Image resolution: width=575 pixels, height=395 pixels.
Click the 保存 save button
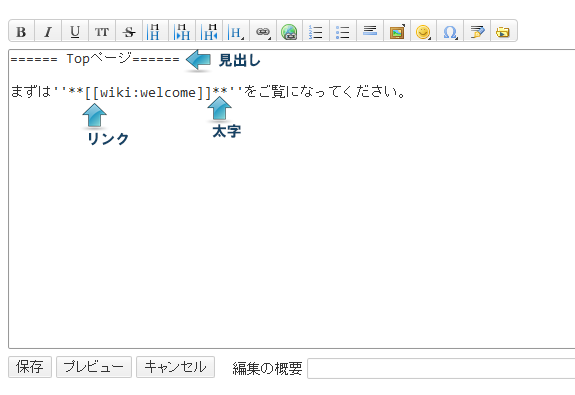tap(30, 367)
